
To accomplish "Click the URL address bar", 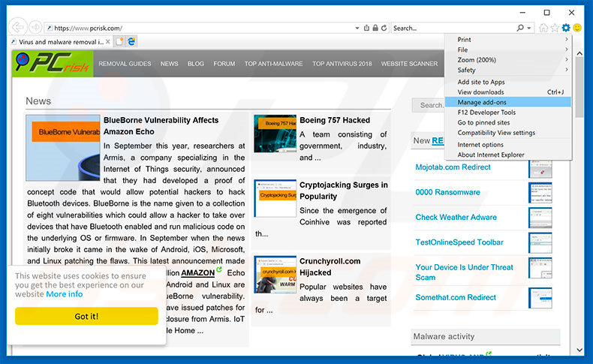I will [200, 28].
